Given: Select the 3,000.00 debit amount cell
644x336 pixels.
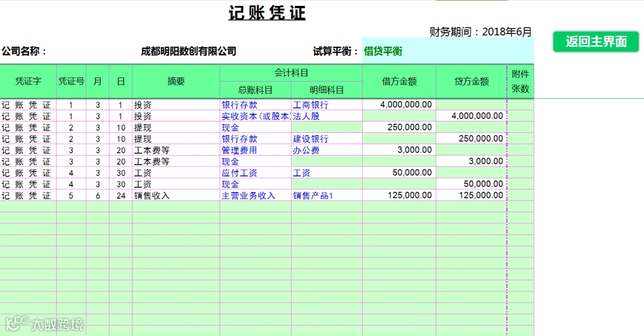Looking at the screenshot, I should (x=399, y=150).
